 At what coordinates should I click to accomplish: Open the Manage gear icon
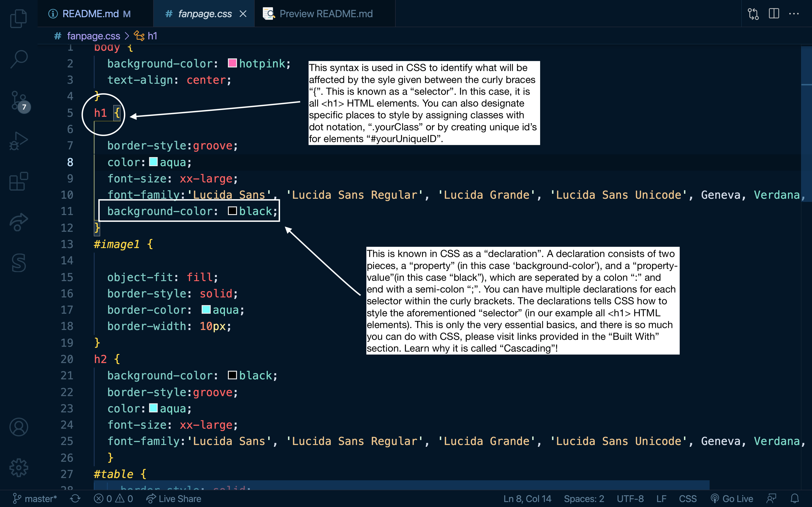(18, 467)
